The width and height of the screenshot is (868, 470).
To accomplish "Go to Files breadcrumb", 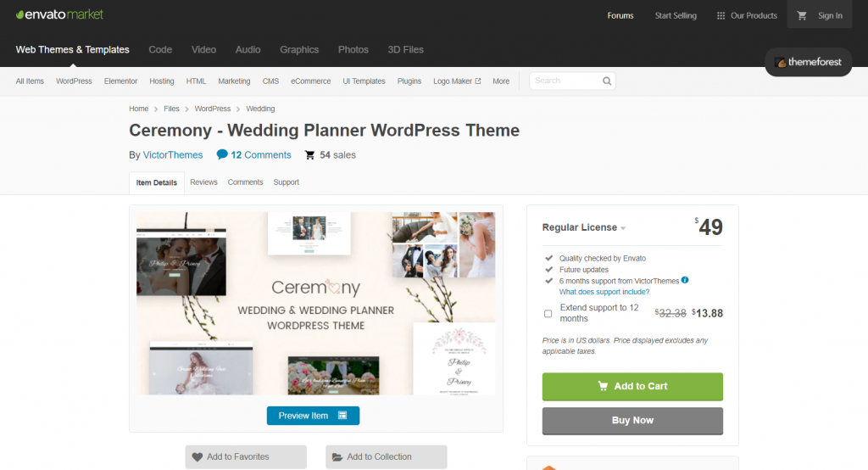I will pyautogui.click(x=171, y=109).
